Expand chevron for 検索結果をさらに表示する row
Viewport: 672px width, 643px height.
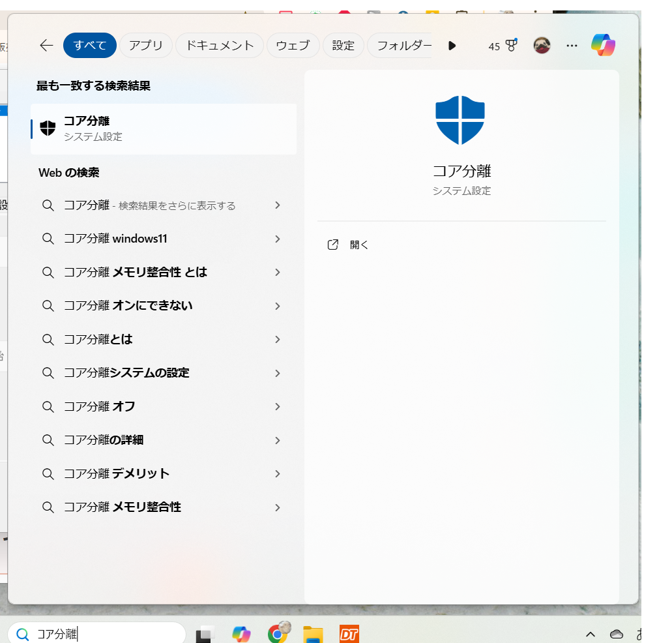[278, 205]
